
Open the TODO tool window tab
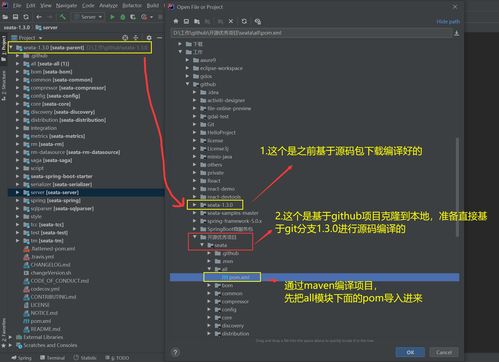117,358
